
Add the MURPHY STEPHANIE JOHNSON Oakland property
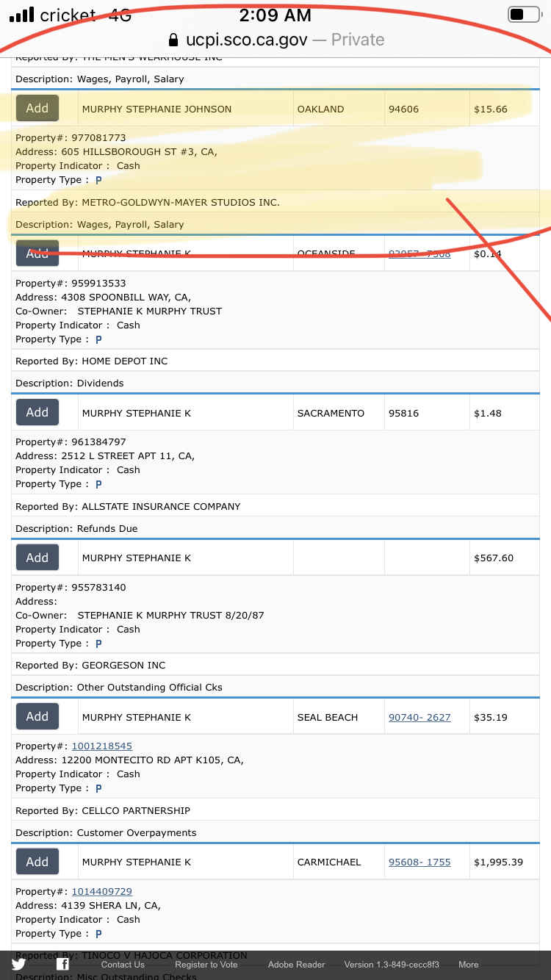pyautogui.click(x=37, y=108)
